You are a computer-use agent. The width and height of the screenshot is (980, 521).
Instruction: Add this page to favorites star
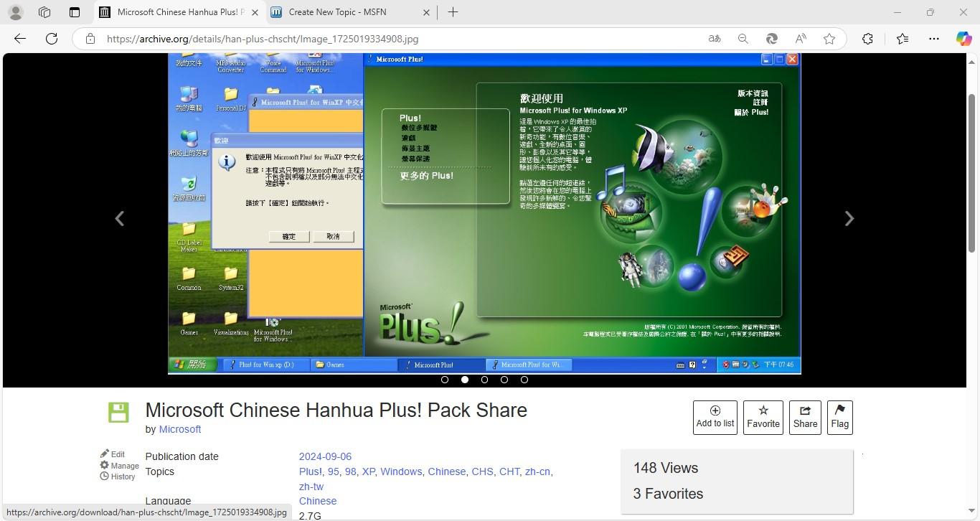tap(829, 39)
